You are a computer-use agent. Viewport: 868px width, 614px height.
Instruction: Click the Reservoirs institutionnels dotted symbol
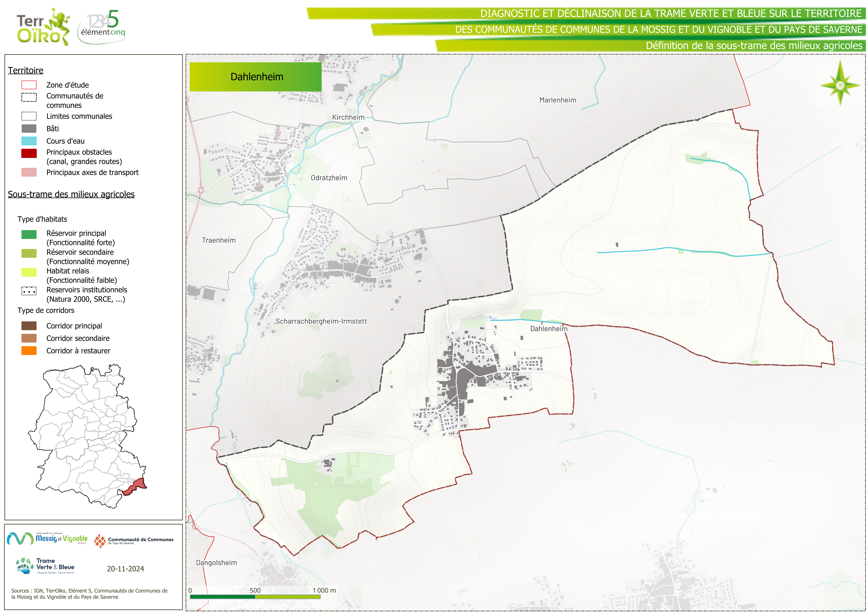29,291
